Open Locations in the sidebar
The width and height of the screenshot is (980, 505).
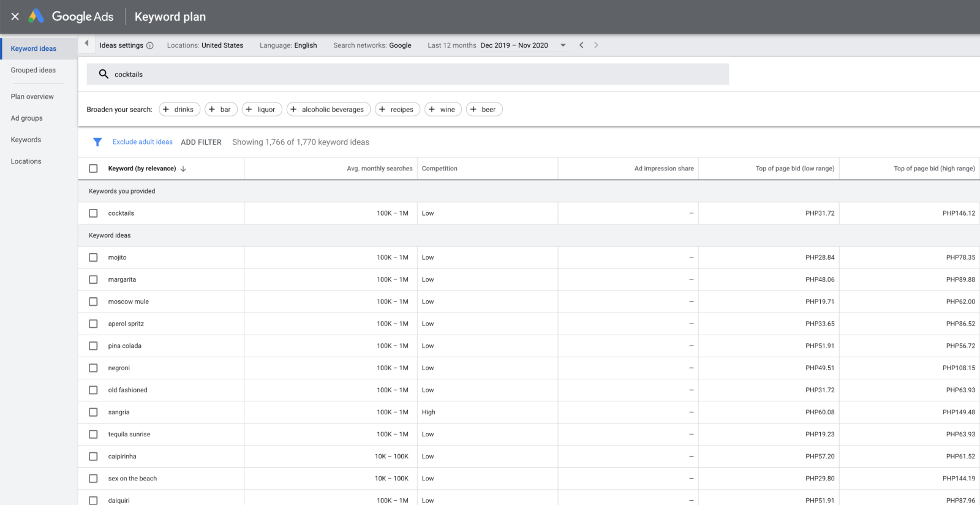click(26, 161)
